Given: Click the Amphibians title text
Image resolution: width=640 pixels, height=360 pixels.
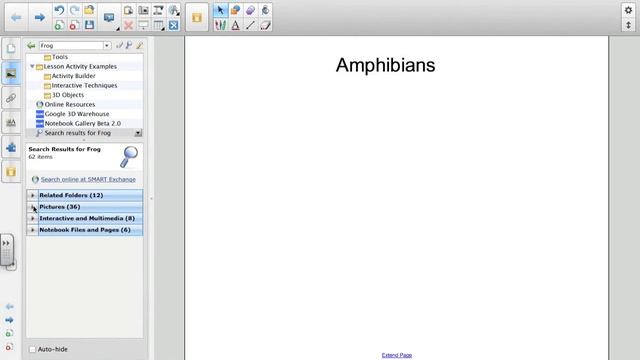Looking at the screenshot, I should 385,65.
